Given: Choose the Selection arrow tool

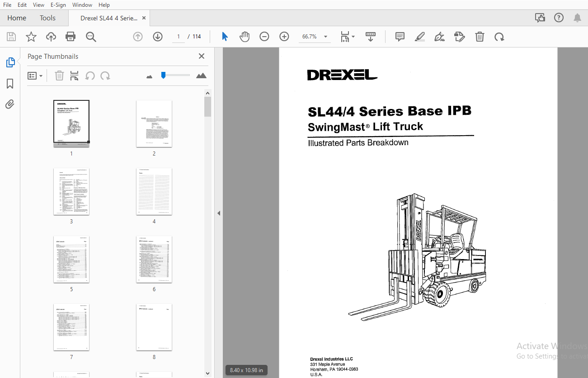Looking at the screenshot, I should [225, 37].
